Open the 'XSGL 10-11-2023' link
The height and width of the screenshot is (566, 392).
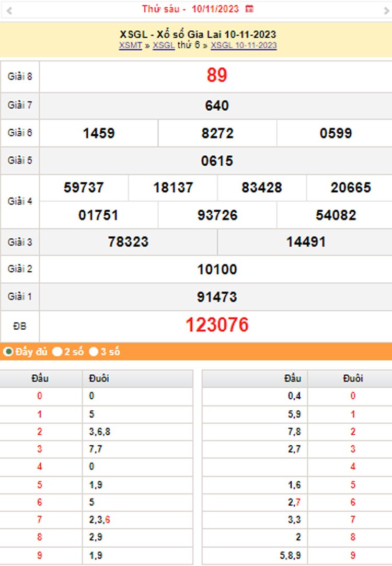coord(244,45)
